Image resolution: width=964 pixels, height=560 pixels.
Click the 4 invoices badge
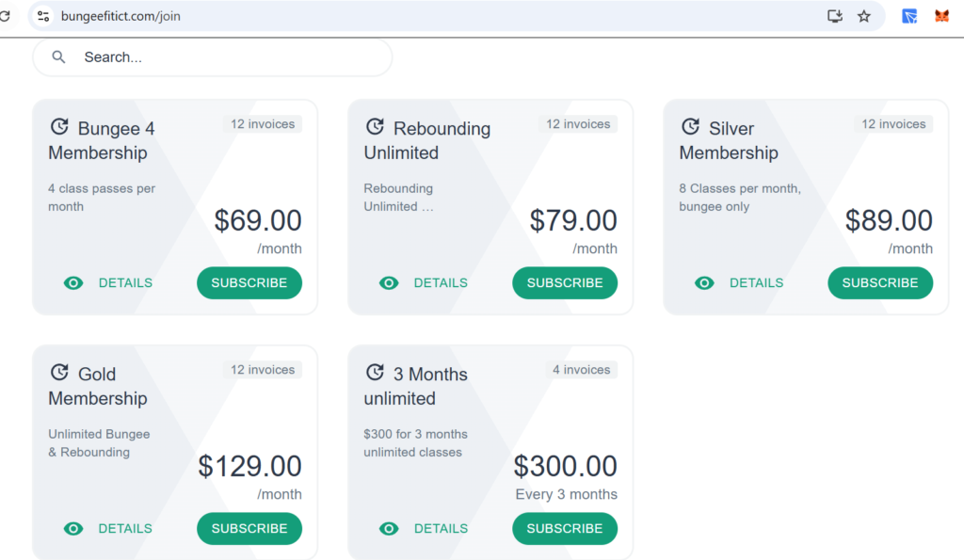[x=582, y=370]
